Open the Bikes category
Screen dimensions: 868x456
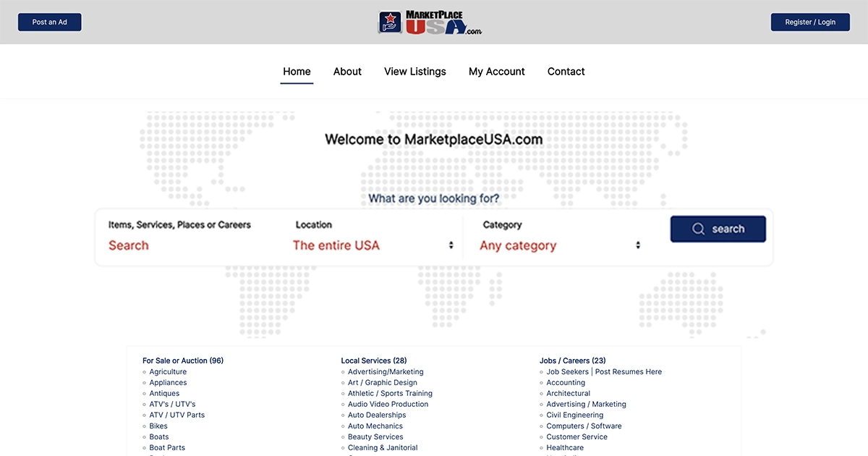tap(158, 426)
